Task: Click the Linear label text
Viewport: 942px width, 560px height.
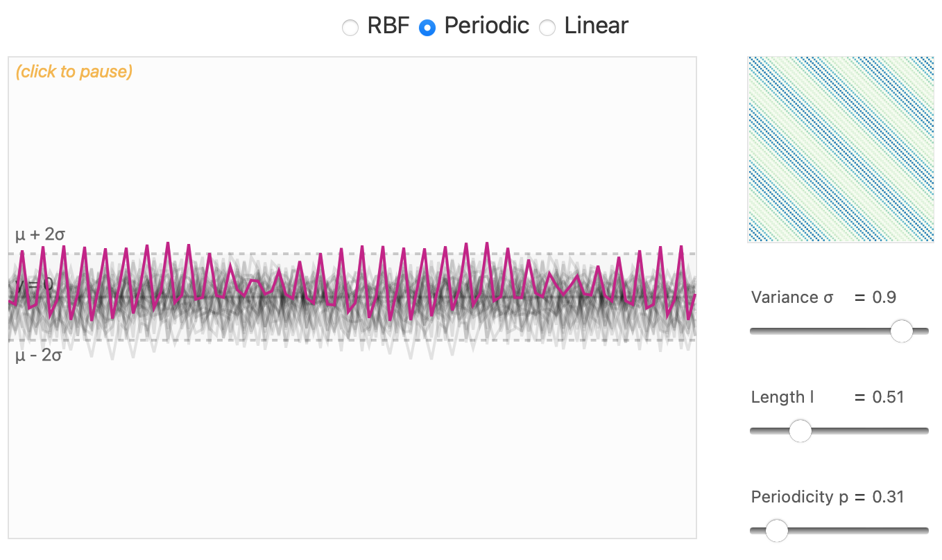Action: pos(596,26)
